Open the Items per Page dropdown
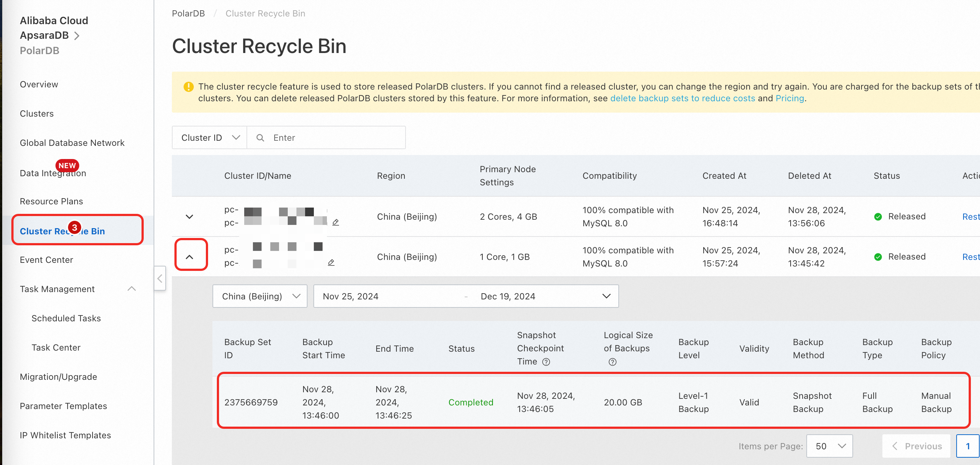The height and width of the screenshot is (465, 980). [x=829, y=446]
